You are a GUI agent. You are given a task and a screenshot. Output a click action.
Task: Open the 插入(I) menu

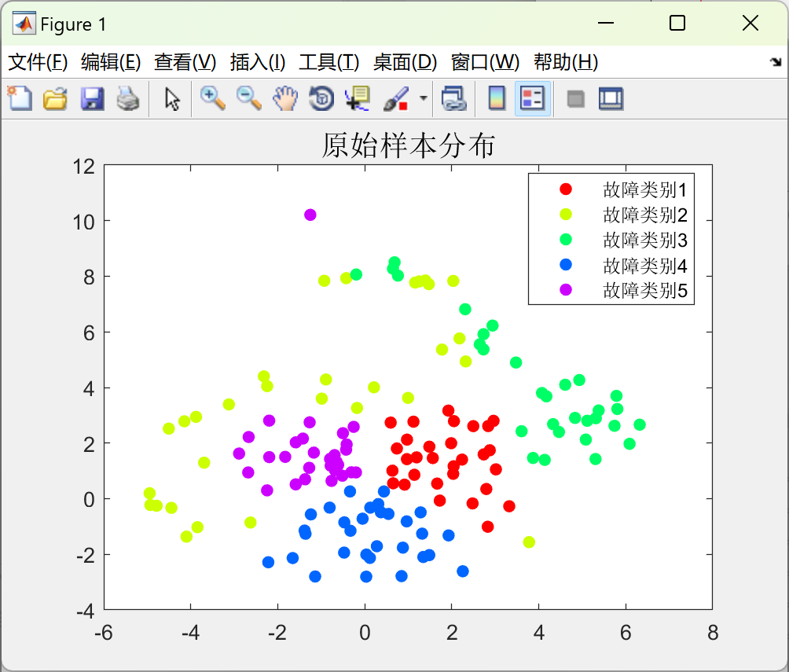[x=258, y=62]
